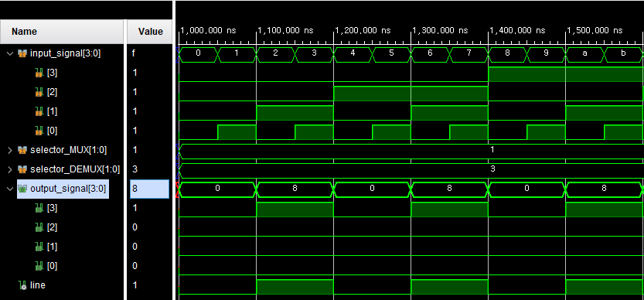Click input_signal waveform segment '5'

(x=391, y=55)
